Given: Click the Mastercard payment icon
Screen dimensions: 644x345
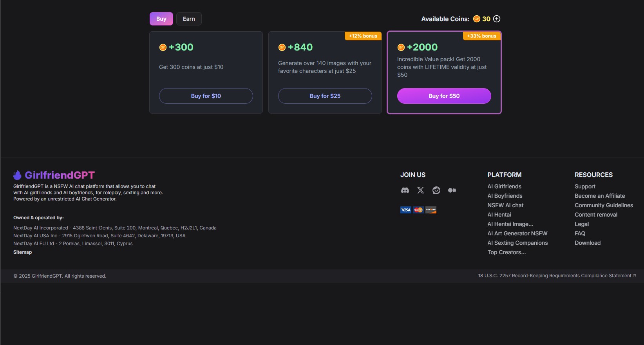Looking at the screenshot, I should [x=418, y=210].
